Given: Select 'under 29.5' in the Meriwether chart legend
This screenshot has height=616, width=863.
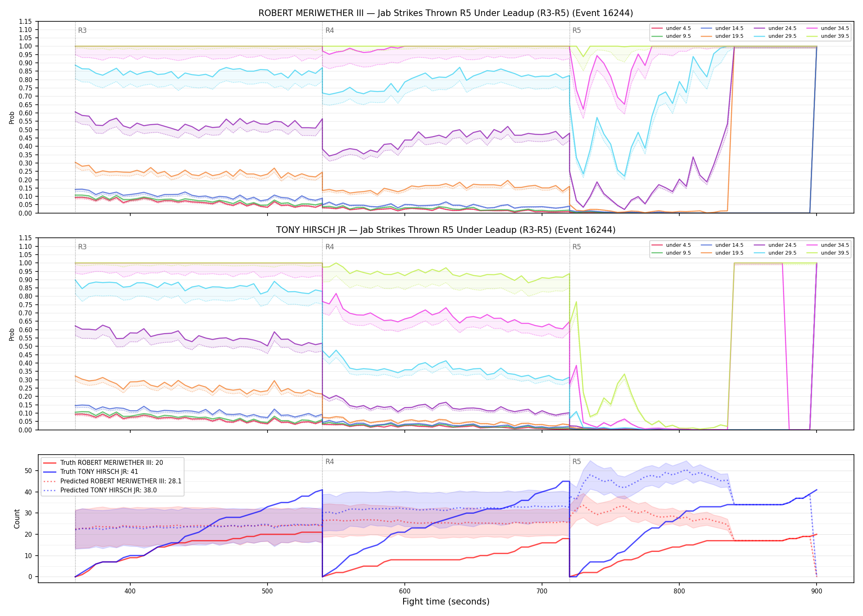Looking at the screenshot, I should point(775,36).
